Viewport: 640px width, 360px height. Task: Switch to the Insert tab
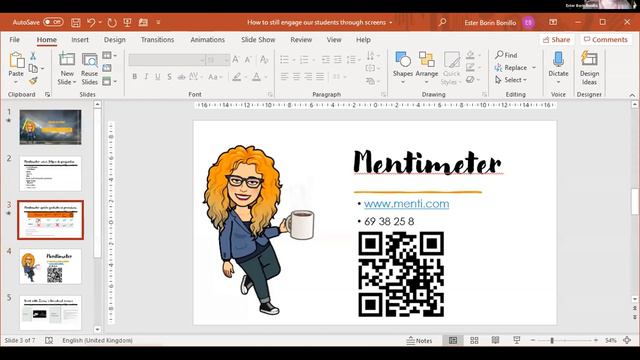click(80, 40)
